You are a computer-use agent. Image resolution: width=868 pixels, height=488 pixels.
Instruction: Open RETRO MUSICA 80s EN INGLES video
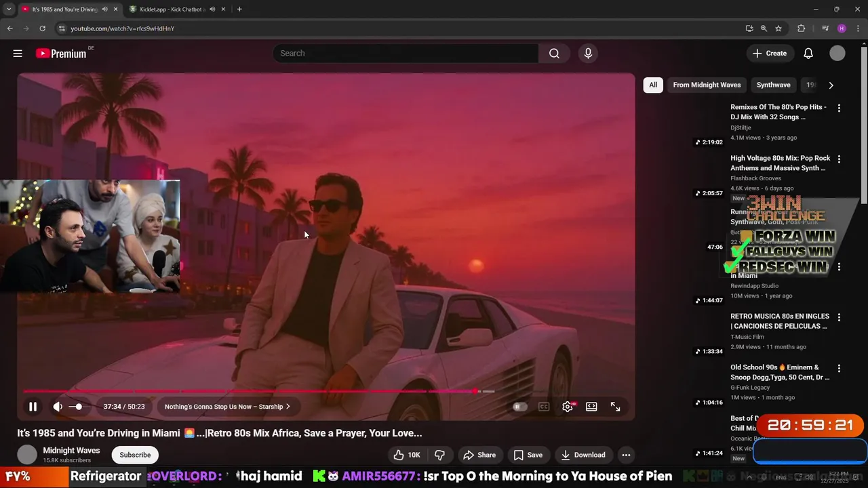(780, 321)
